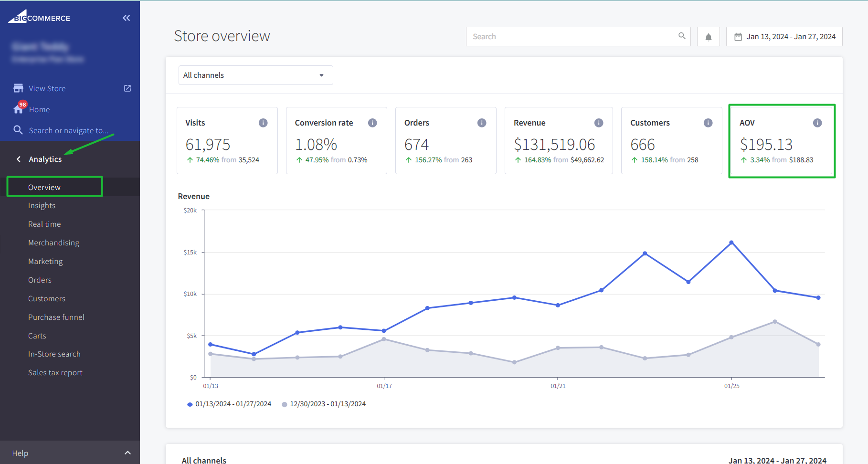Click the calendar icon in date range
This screenshot has height=464, width=868.
pyautogui.click(x=738, y=37)
